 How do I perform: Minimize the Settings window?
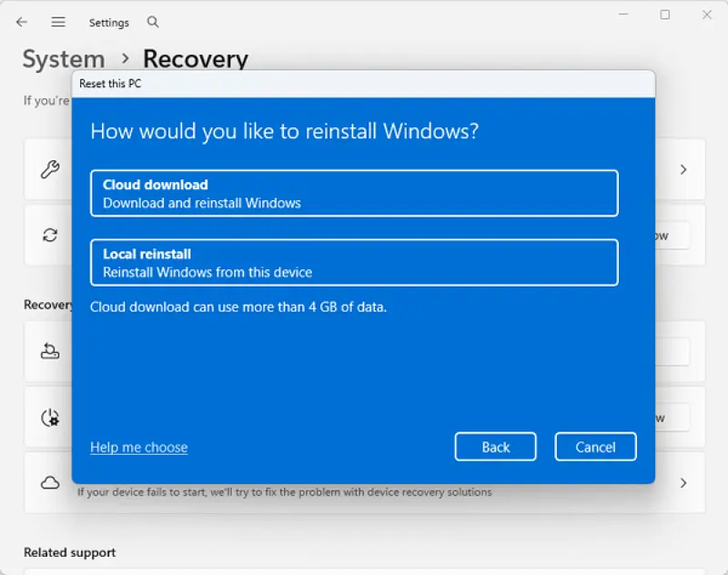623,15
